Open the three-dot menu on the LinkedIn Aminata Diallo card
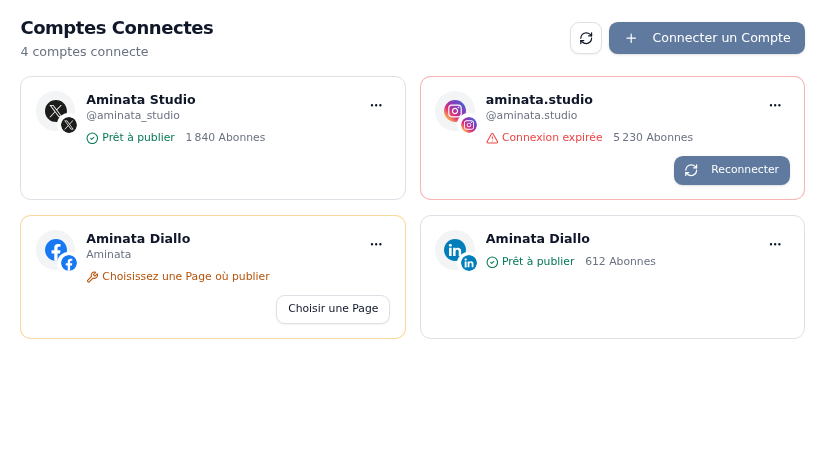 775,244
